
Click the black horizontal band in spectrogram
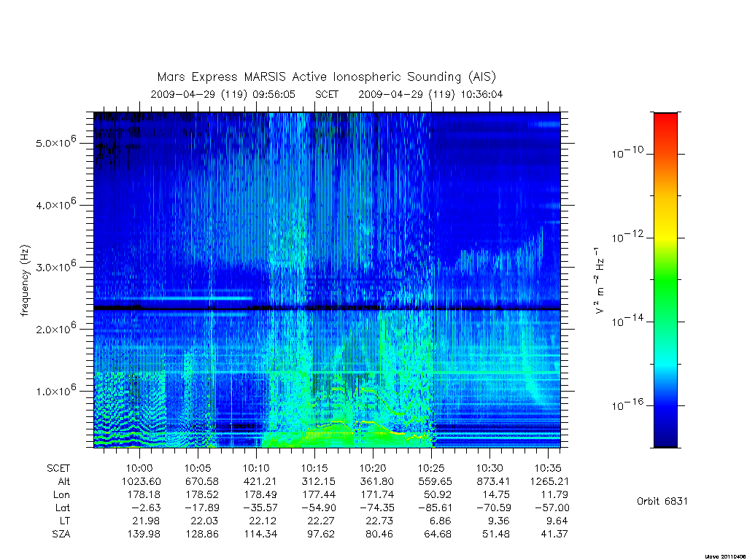click(x=327, y=308)
